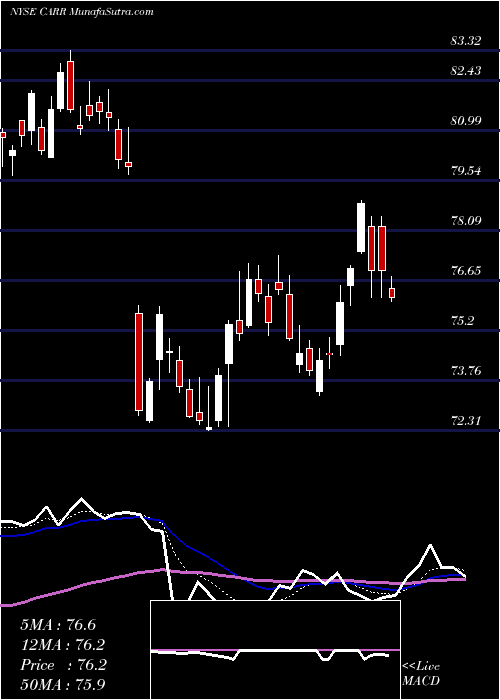Click the 72.31 price level label
The width and height of the screenshot is (500, 700).
click(466, 421)
